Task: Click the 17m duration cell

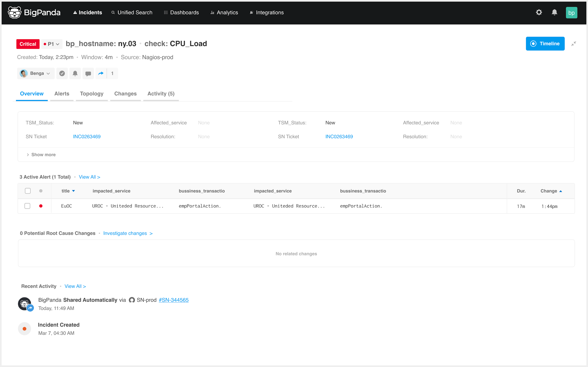Action: (x=521, y=206)
